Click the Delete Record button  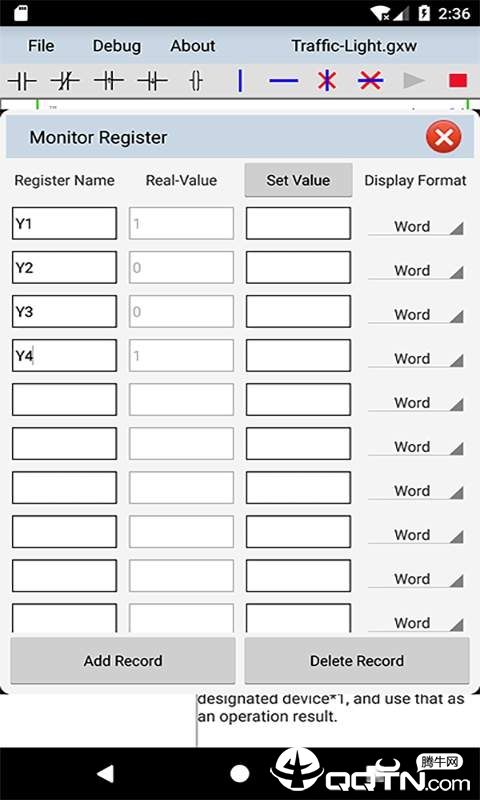[x=357, y=661]
